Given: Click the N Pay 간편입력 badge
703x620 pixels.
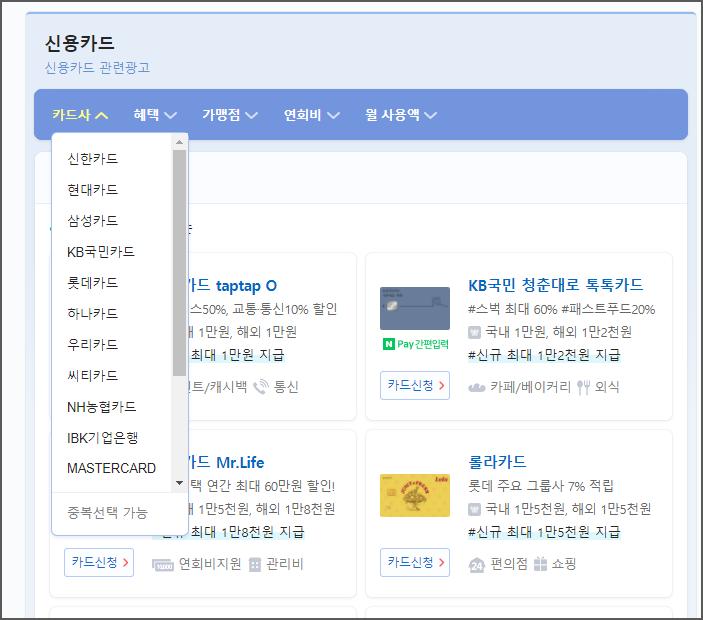Looking at the screenshot, I should tap(416, 344).
